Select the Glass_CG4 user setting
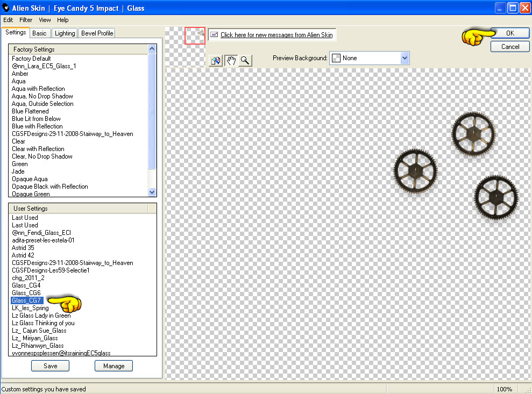The image size is (532, 394). point(26,285)
